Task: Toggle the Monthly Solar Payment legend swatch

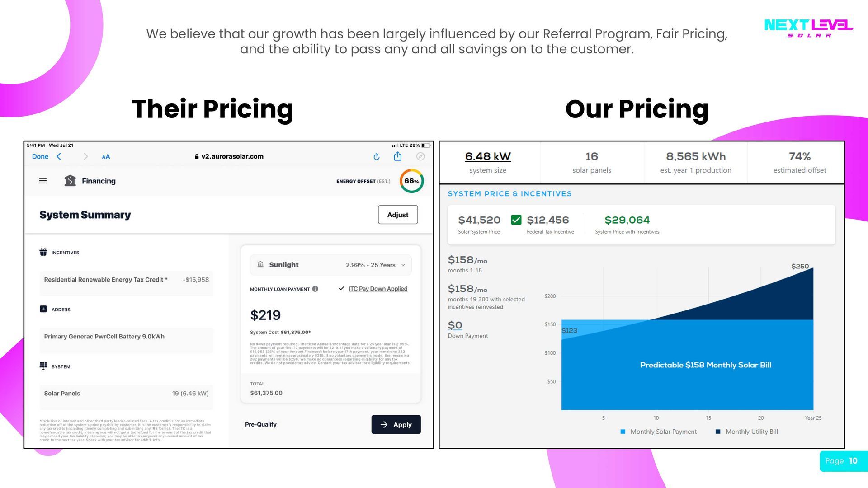Action: coord(623,432)
